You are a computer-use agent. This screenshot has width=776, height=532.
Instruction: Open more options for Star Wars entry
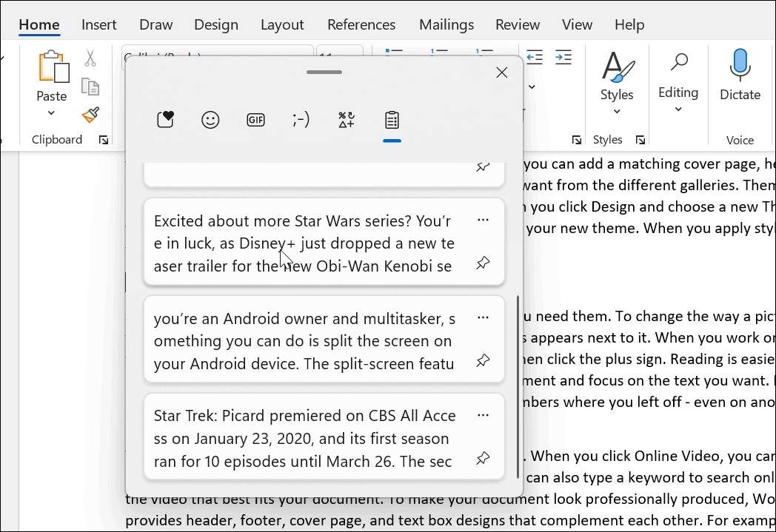(x=483, y=220)
